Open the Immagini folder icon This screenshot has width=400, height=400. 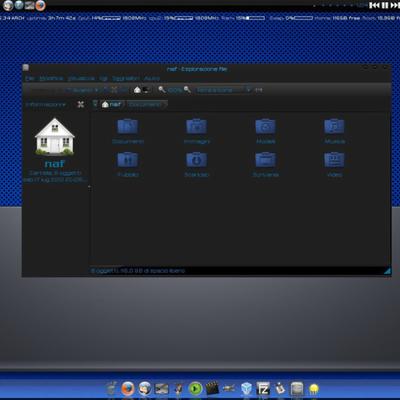pyautogui.click(x=197, y=126)
